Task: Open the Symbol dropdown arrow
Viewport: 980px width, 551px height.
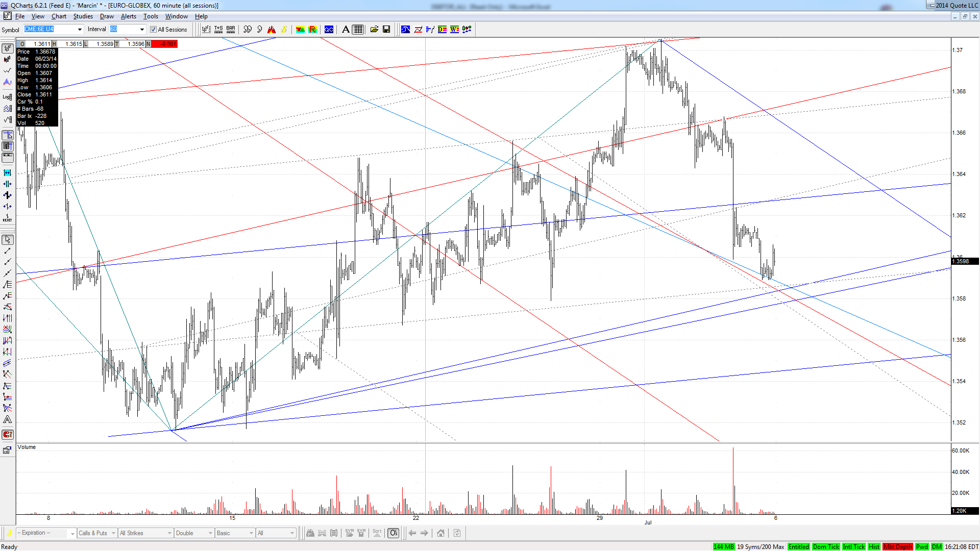Action: click(x=80, y=30)
